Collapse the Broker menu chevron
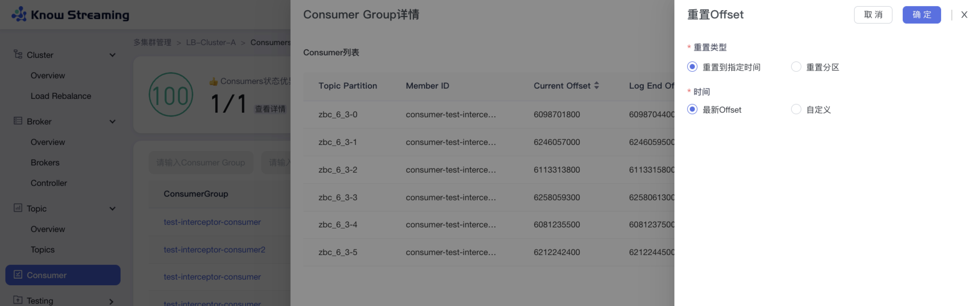This screenshot has width=980, height=306. (112, 121)
